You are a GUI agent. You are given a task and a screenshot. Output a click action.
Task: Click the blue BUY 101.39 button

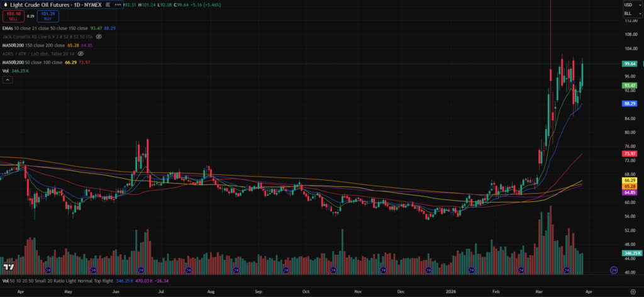click(46, 15)
